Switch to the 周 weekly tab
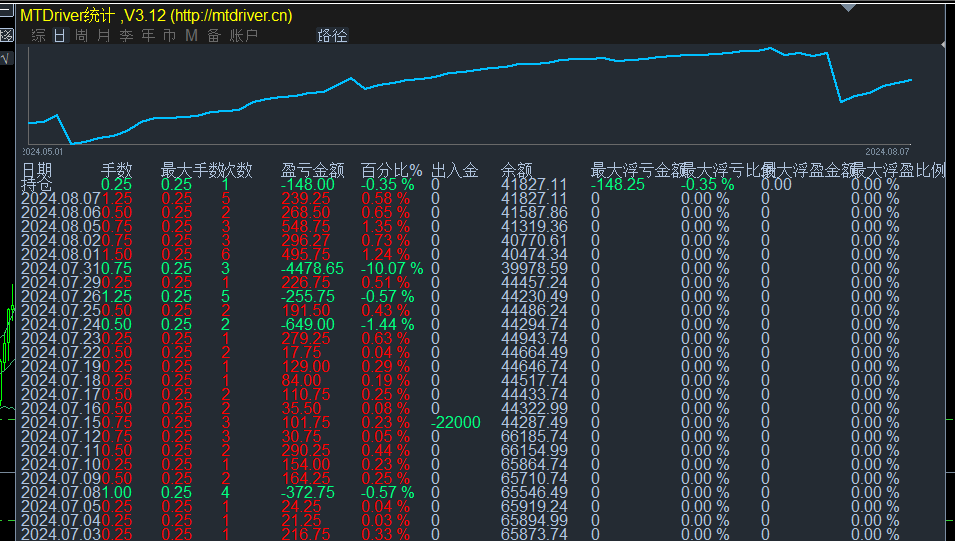This screenshot has width=955, height=541. (x=82, y=36)
